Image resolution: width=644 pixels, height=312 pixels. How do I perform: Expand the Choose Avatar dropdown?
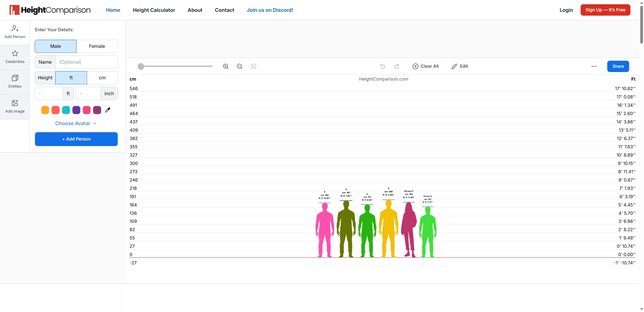(x=76, y=123)
